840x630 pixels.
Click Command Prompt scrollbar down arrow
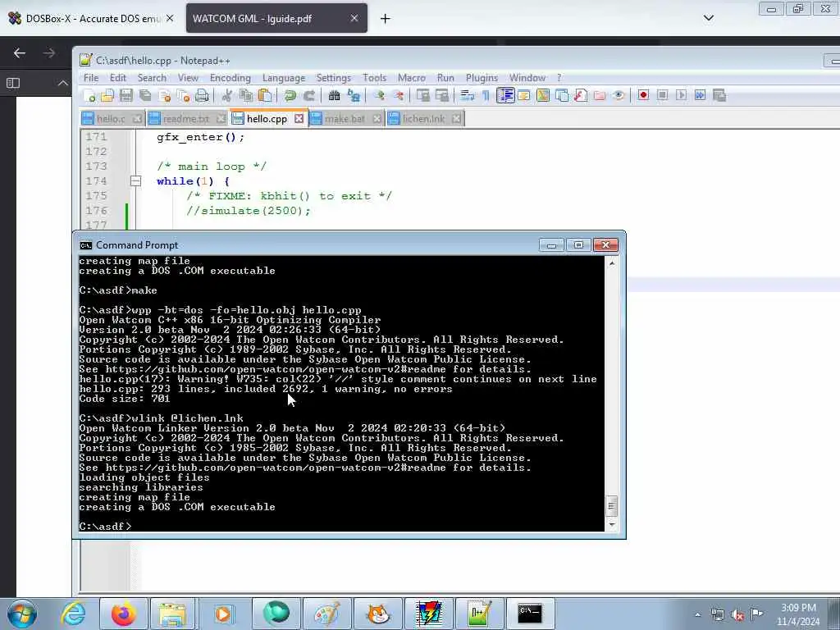(612, 524)
